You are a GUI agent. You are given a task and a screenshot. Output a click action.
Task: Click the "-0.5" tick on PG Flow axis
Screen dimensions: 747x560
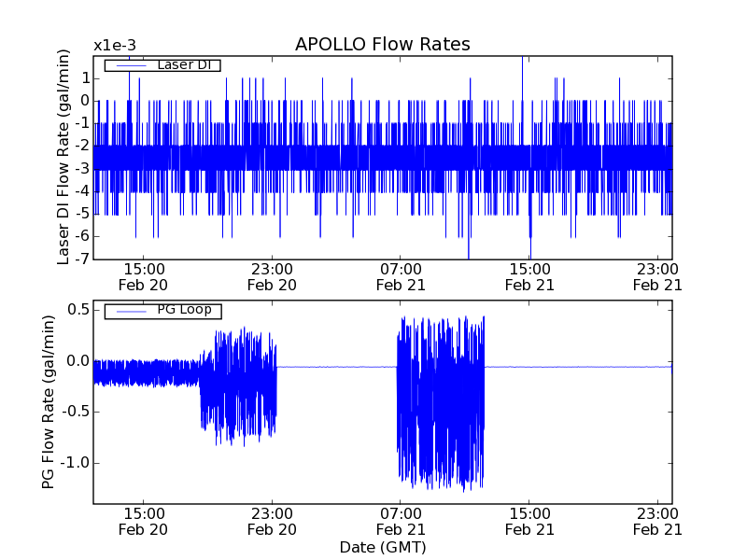[75, 412]
